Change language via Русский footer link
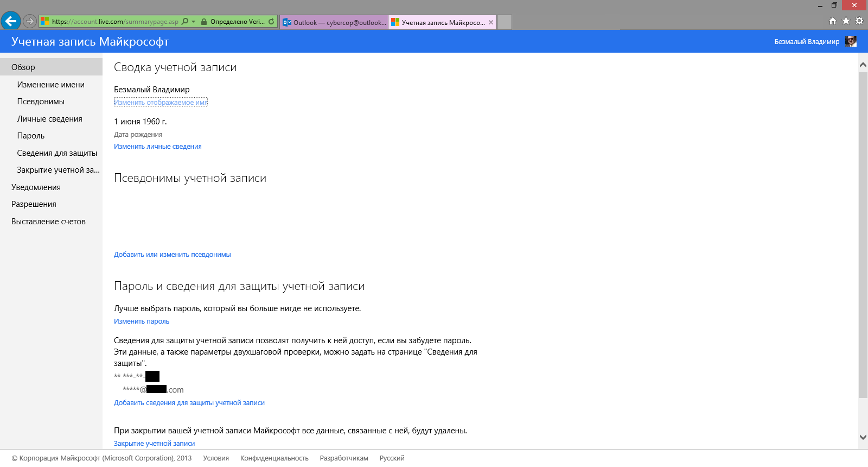Image resolution: width=868 pixels, height=467 pixels. 392,458
